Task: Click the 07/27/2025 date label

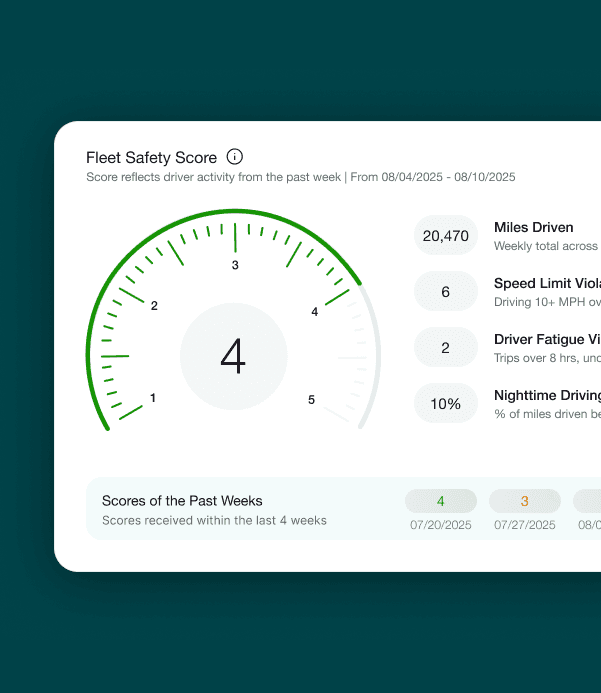Action: (525, 525)
